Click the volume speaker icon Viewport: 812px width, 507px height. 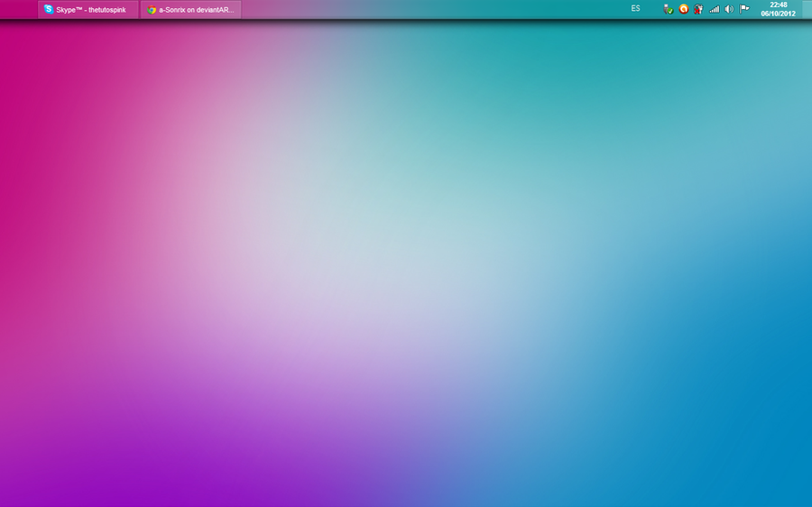(x=729, y=9)
